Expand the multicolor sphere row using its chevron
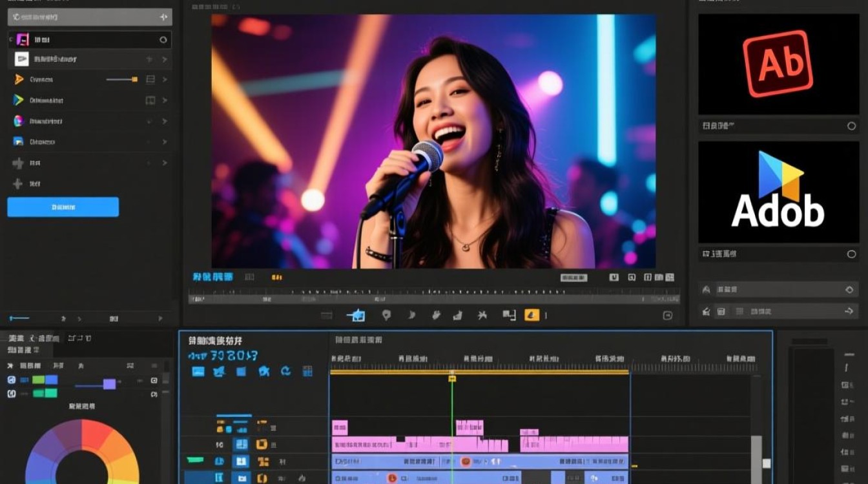Viewport: 868px width, 484px height. pos(164,121)
